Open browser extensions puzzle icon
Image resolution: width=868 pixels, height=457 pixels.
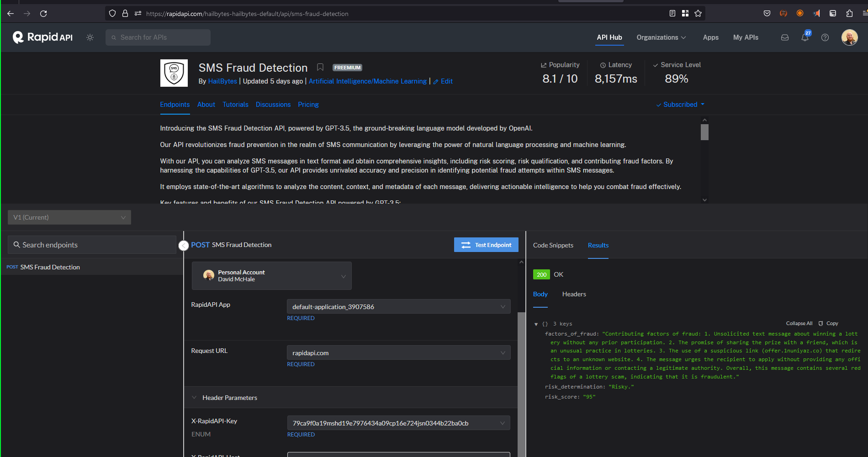tap(849, 13)
